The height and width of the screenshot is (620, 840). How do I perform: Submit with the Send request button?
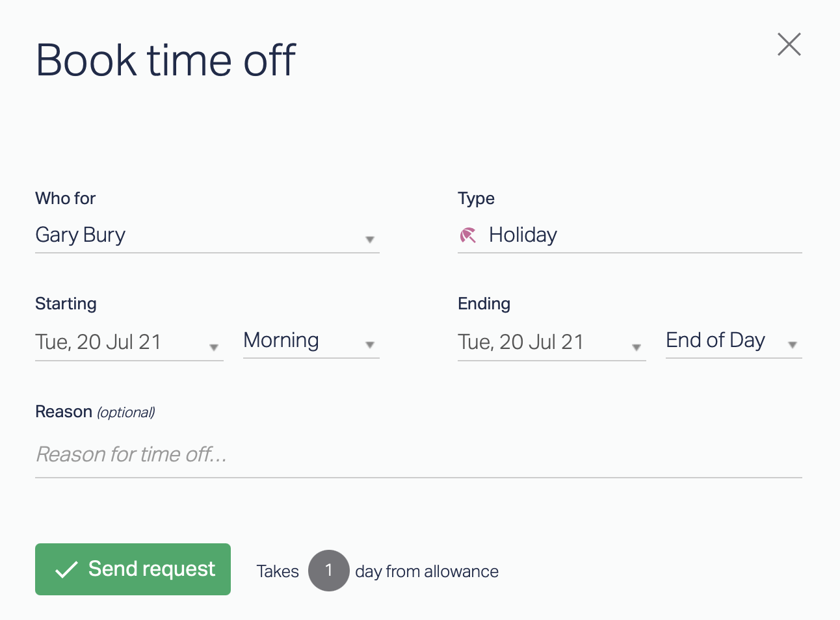click(x=133, y=569)
